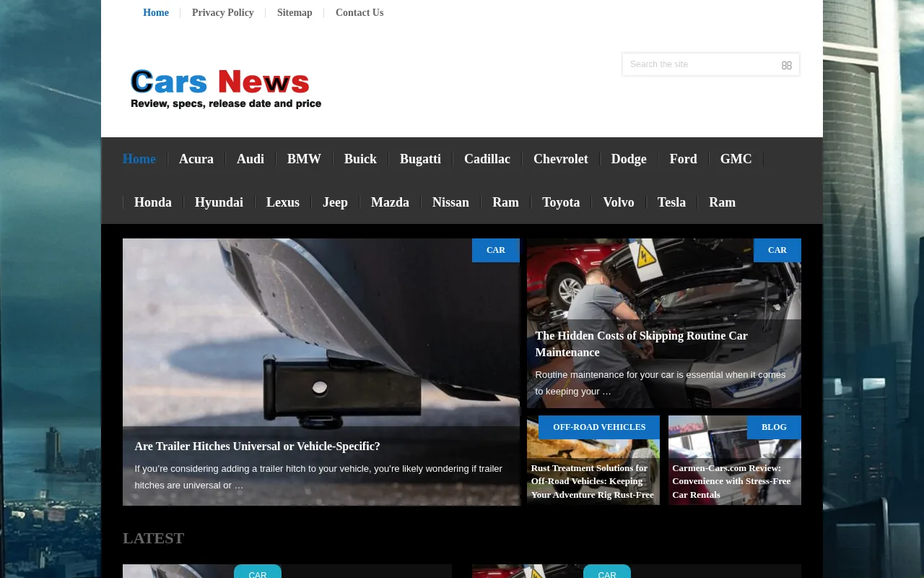
Task: Open the Rust Treatment Solutions article
Action: point(592,481)
